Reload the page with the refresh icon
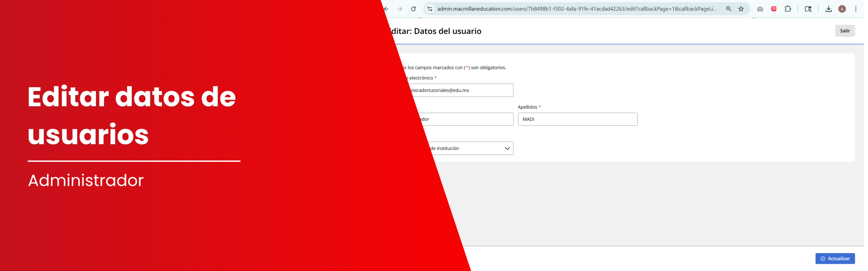The width and height of the screenshot is (868, 271). [413, 9]
